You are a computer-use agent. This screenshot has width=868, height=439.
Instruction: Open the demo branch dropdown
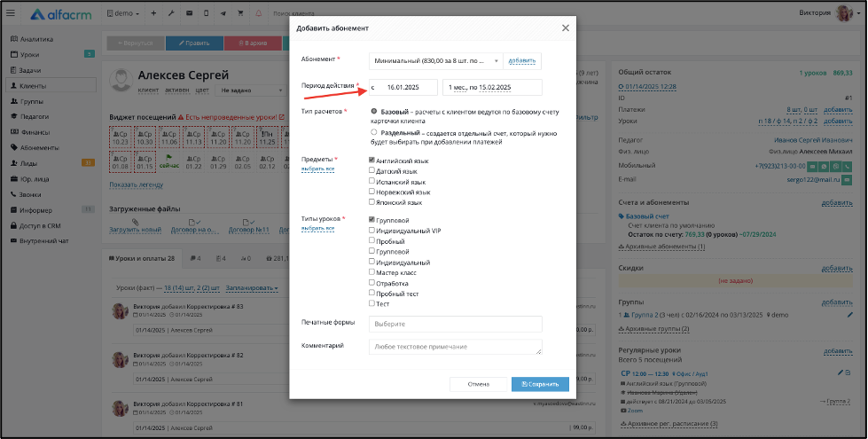pos(123,13)
